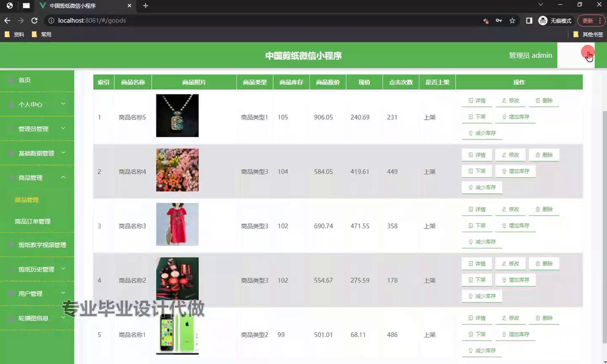
Task: Open 常用 bookmark folder
Action: 41,35
